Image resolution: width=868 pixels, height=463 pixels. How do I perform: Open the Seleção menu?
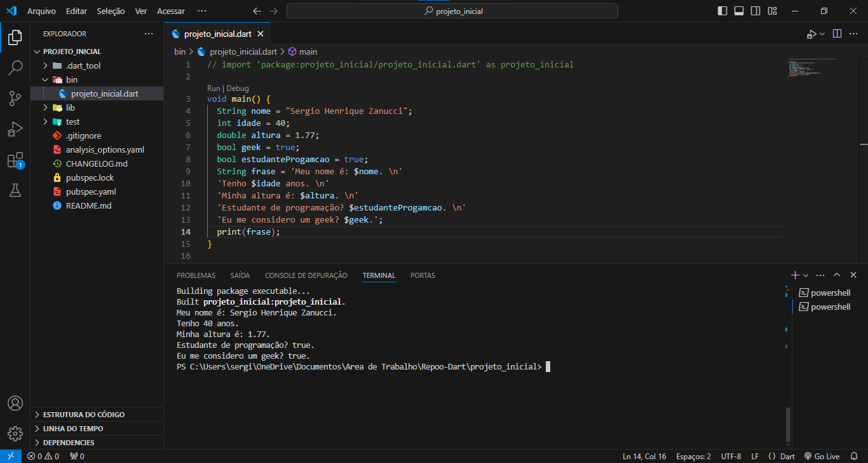click(x=111, y=11)
